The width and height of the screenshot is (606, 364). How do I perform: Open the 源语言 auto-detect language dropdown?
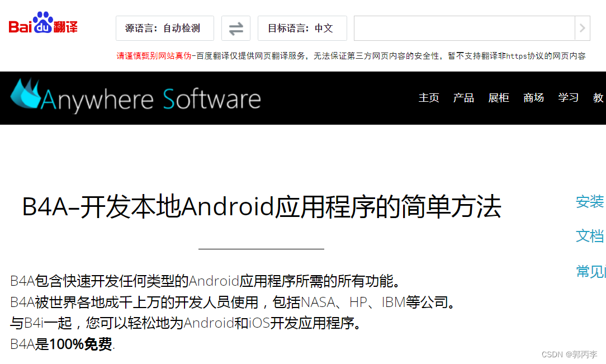[x=164, y=28]
